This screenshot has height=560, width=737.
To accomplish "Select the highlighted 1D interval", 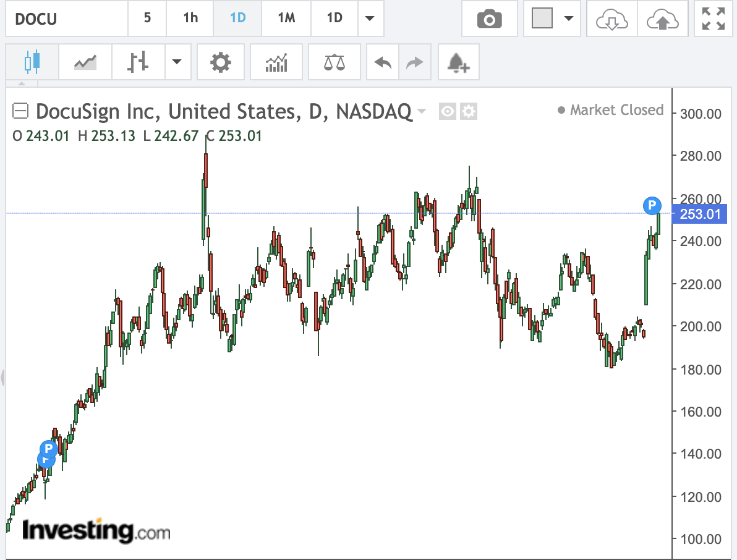I will tap(238, 19).
